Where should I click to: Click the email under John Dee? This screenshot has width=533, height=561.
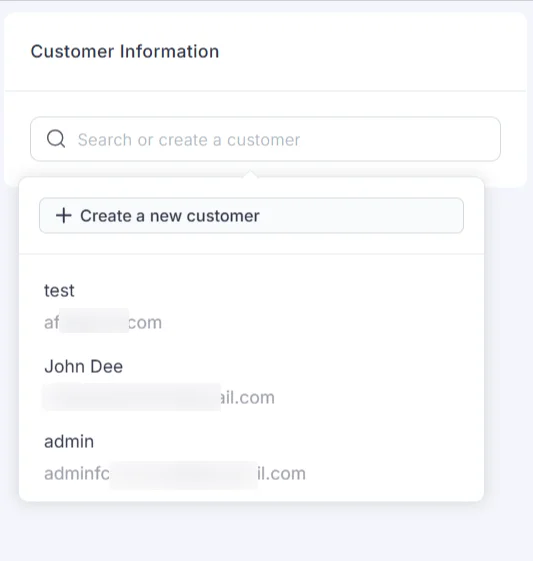tap(158, 397)
